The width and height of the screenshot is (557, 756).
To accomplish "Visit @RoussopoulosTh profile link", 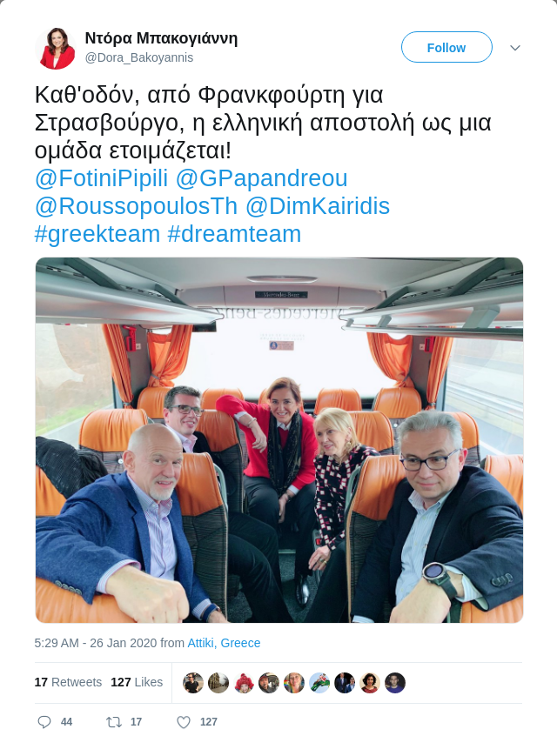I will tap(136, 206).
